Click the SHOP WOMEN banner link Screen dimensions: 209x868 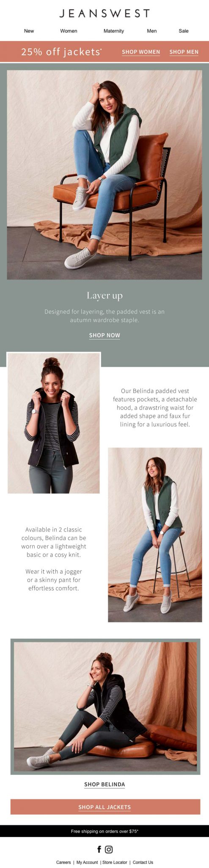click(x=141, y=52)
